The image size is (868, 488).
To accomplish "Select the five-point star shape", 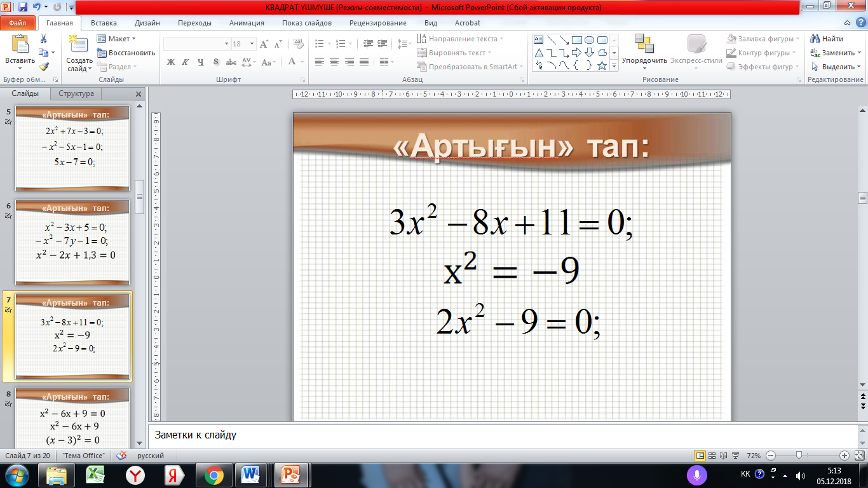I will (602, 65).
